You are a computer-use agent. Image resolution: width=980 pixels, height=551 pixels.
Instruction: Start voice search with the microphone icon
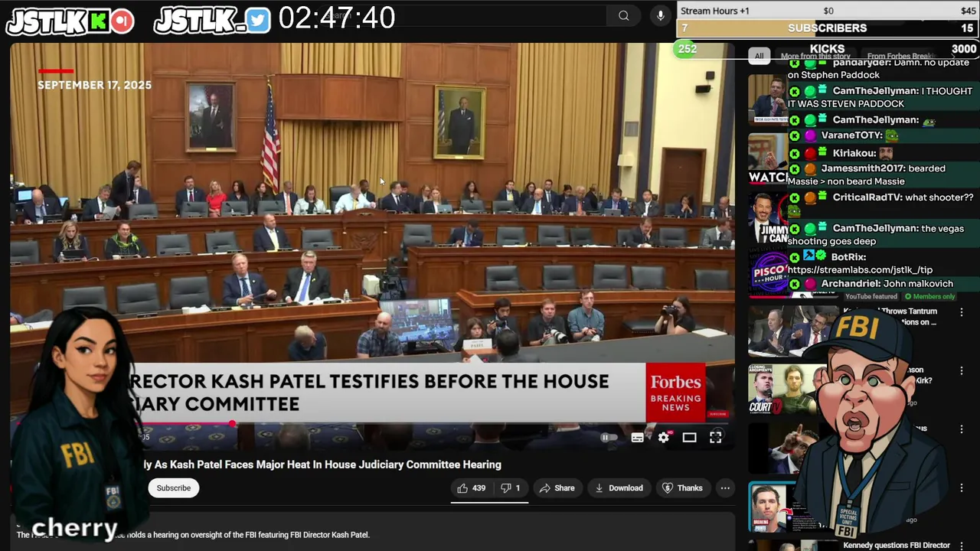pyautogui.click(x=661, y=15)
